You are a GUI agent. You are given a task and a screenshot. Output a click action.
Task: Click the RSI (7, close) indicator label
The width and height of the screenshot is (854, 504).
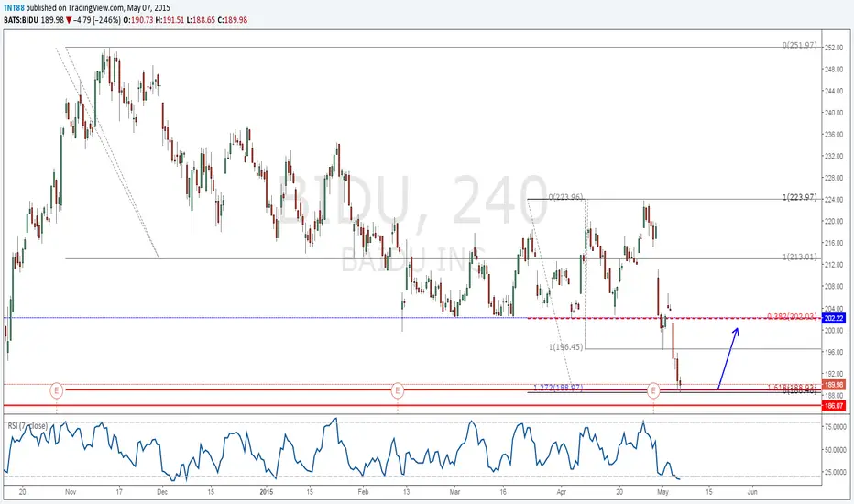[x=27, y=425]
